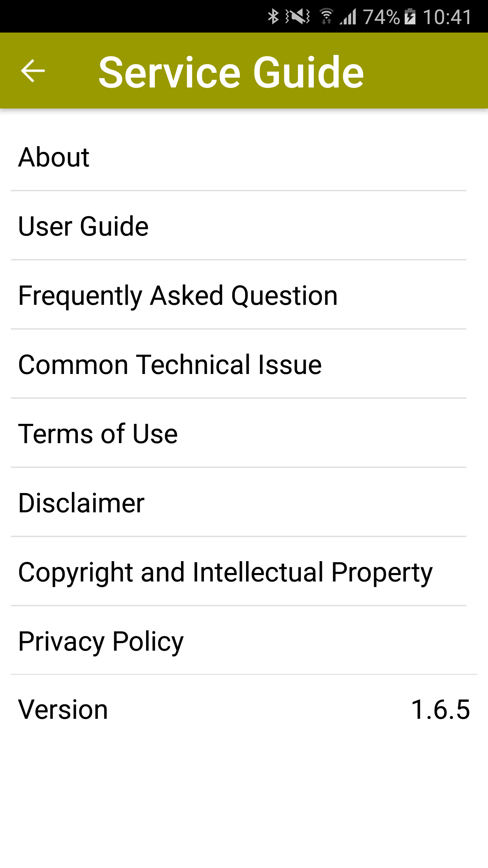Tap the Bluetooth status icon

coord(273,17)
